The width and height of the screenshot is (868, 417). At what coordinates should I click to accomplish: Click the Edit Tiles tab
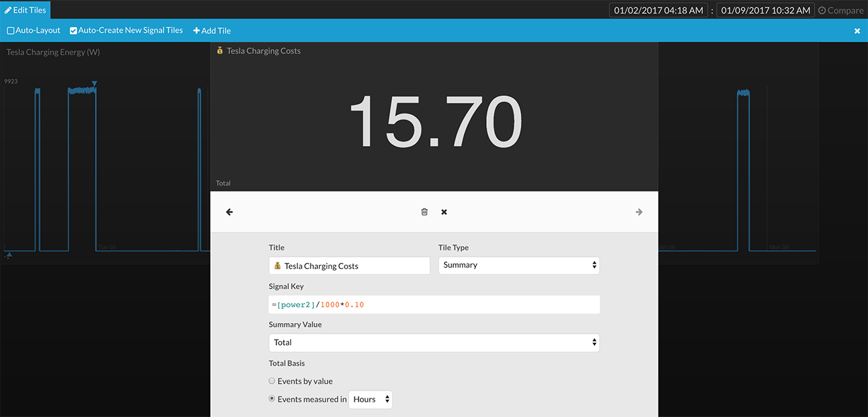click(25, 10)
